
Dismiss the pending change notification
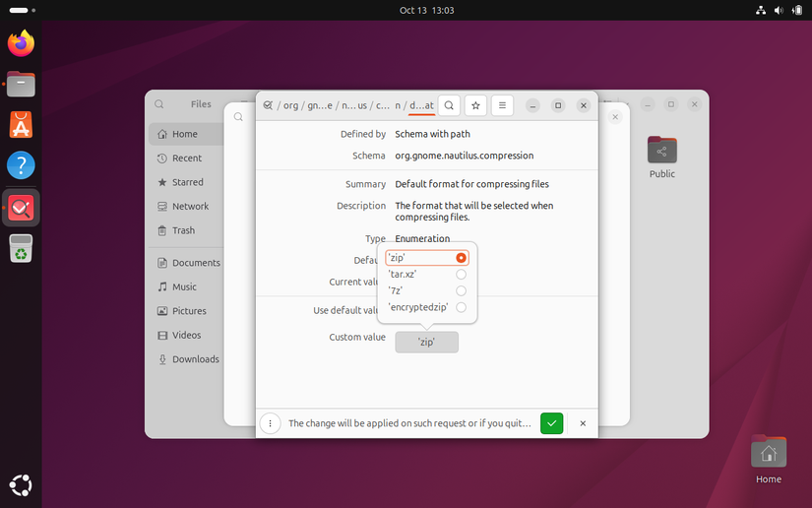pyautogui.click(x=583, y=423)
